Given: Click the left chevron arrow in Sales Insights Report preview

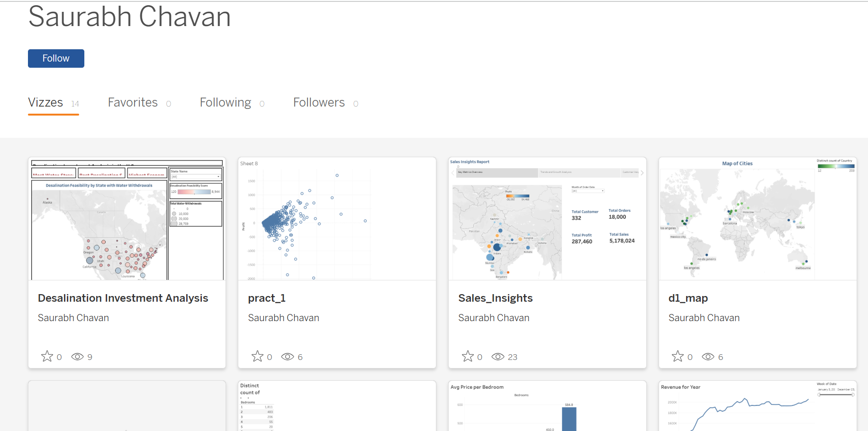Looking at the screenshot, I should [452, 172].
